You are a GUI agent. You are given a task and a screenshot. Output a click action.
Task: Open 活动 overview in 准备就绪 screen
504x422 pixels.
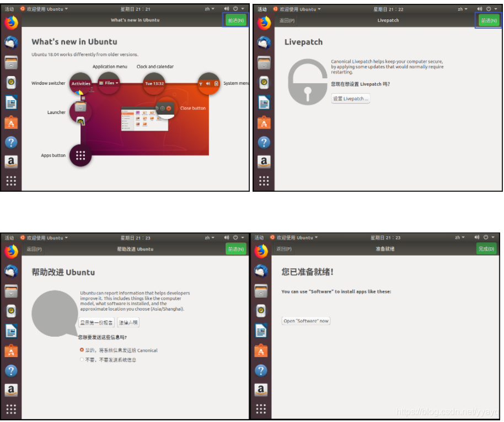(259, 237)
